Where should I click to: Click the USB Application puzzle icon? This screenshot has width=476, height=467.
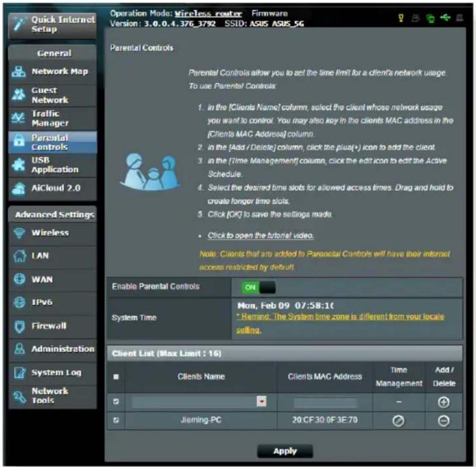coord(18,164)
